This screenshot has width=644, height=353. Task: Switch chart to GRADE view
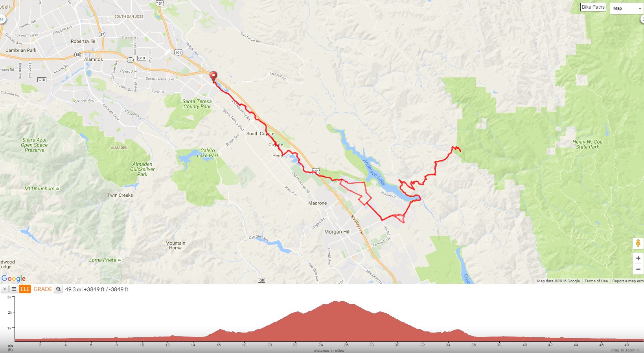point(43,289)
